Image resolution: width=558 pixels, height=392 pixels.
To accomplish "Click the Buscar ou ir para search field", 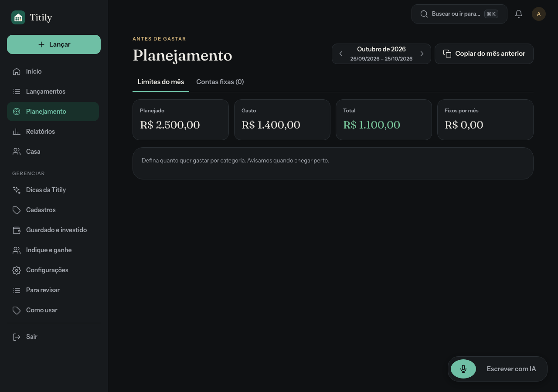I will (x=459, y=14).
